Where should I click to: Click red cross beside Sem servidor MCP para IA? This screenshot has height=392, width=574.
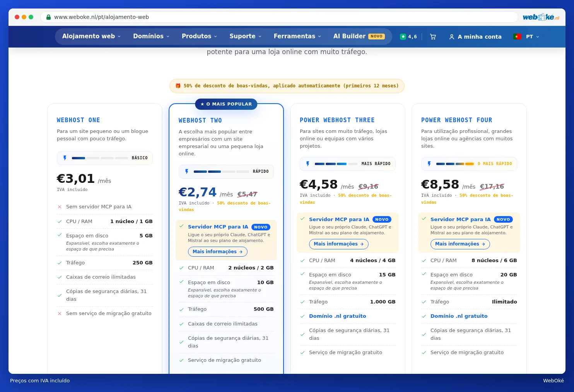(x=60, y=207)
